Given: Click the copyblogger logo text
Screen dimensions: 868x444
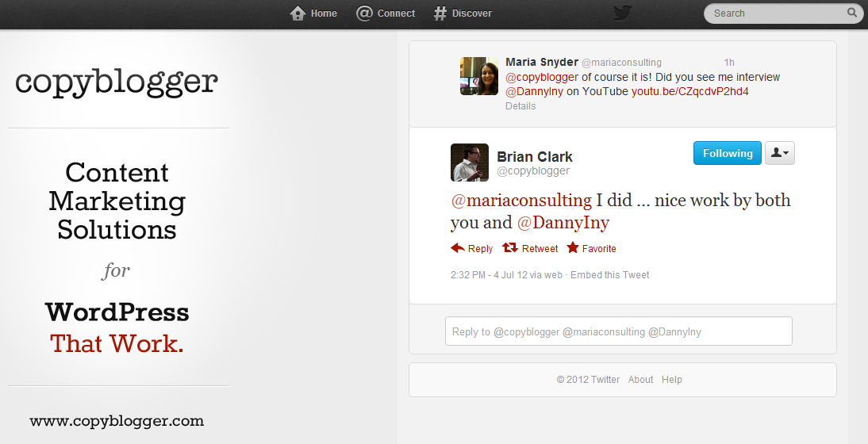Looking at the screenshot, I should tap(117, 83).
